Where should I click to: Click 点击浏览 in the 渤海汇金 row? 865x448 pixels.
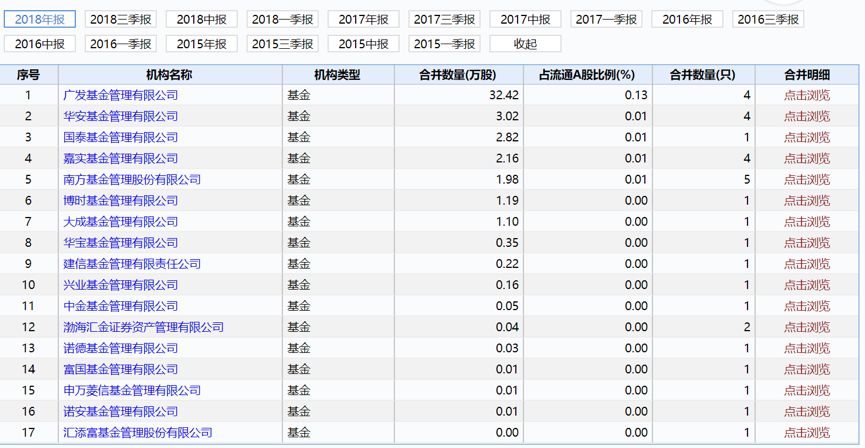point(807,327)
